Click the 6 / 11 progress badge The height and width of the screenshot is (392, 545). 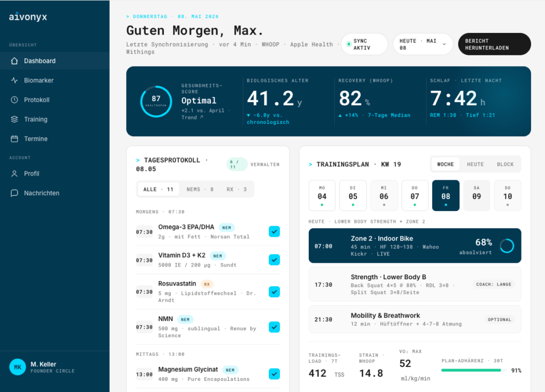[x=236, y=164]
